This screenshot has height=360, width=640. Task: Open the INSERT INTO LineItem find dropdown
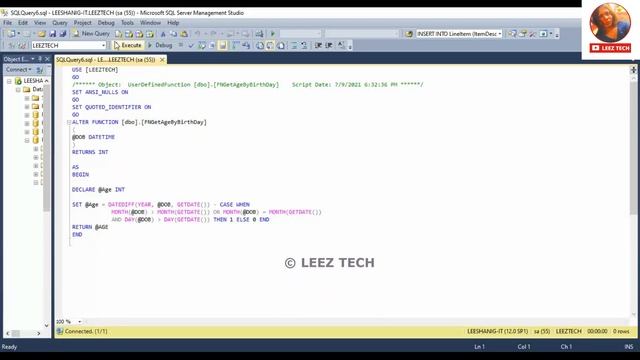pos(500,34)
